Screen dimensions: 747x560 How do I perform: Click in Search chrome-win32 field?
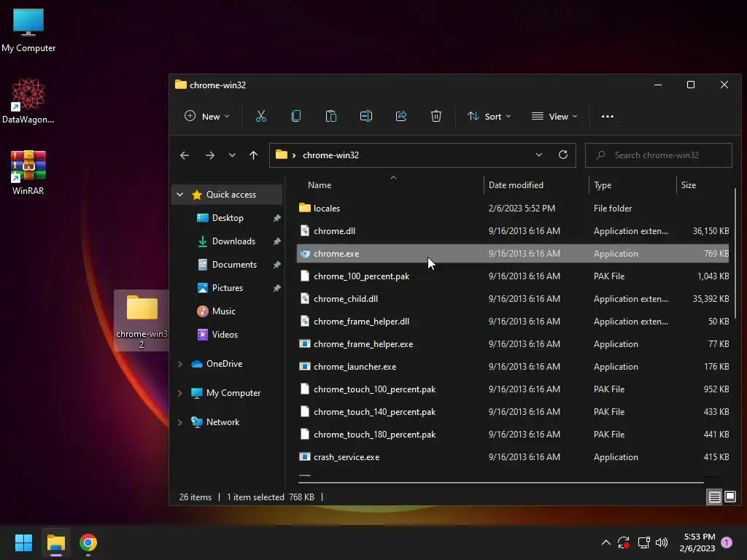tap(659, 155)
